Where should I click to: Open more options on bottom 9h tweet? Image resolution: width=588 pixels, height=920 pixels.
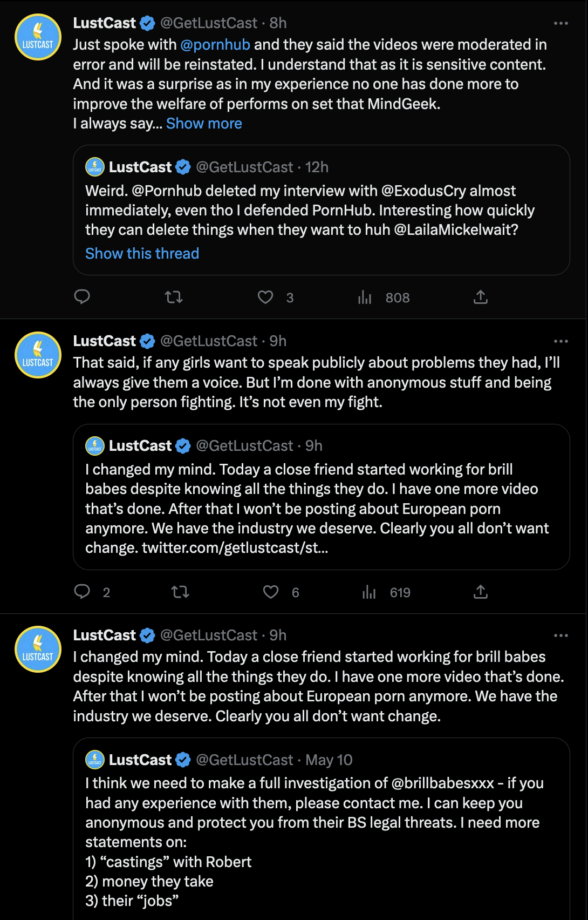561,635
